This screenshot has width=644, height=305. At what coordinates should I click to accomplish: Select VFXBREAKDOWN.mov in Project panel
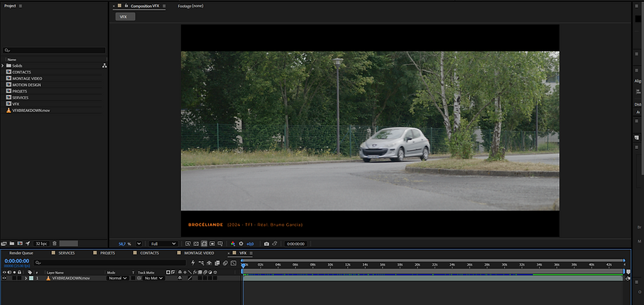click(31, 111)
